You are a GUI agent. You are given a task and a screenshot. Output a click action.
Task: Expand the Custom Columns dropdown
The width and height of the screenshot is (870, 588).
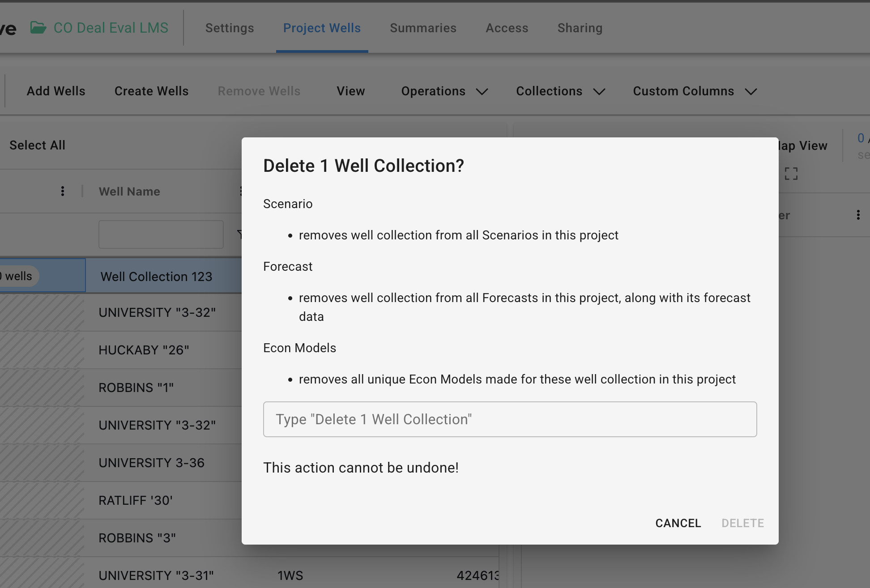(695, 91)
